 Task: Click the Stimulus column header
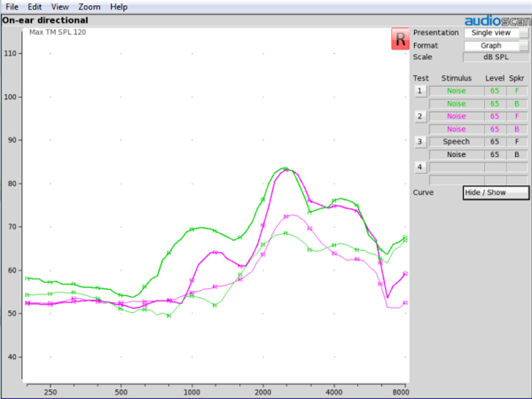point(457,78)
